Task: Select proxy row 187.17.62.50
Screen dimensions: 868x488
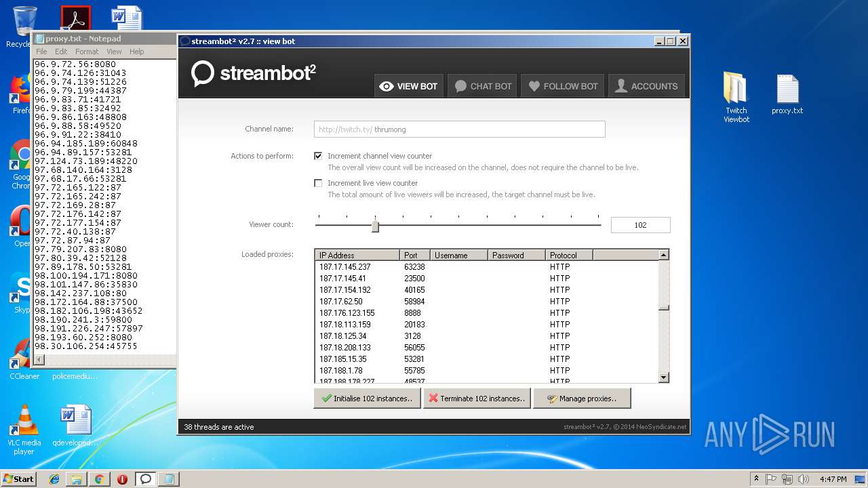Action: click(486, 302)
